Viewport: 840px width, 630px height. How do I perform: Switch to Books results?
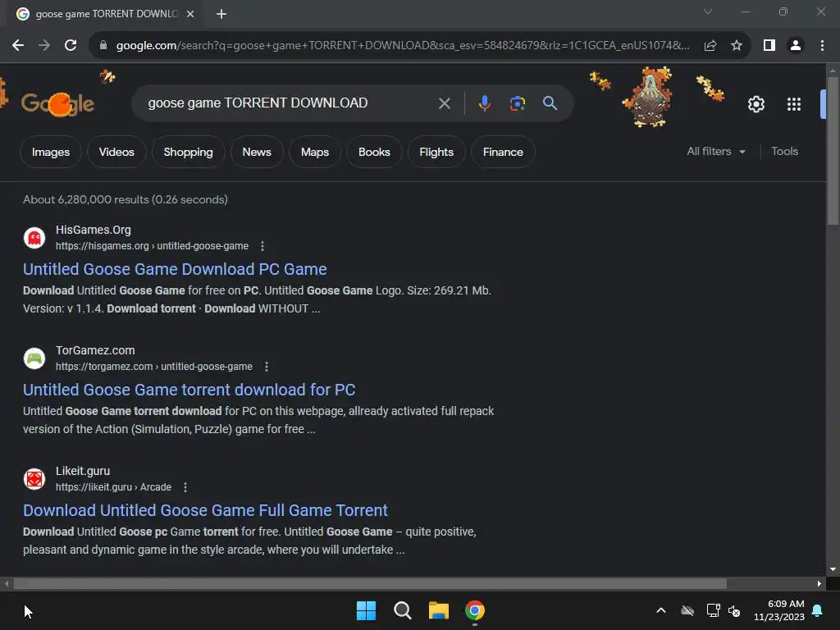(x=374, y=152)
